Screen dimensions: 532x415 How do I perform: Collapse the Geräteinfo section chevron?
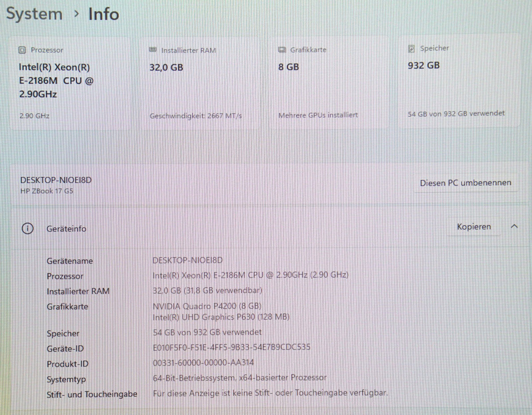(514, 226)
